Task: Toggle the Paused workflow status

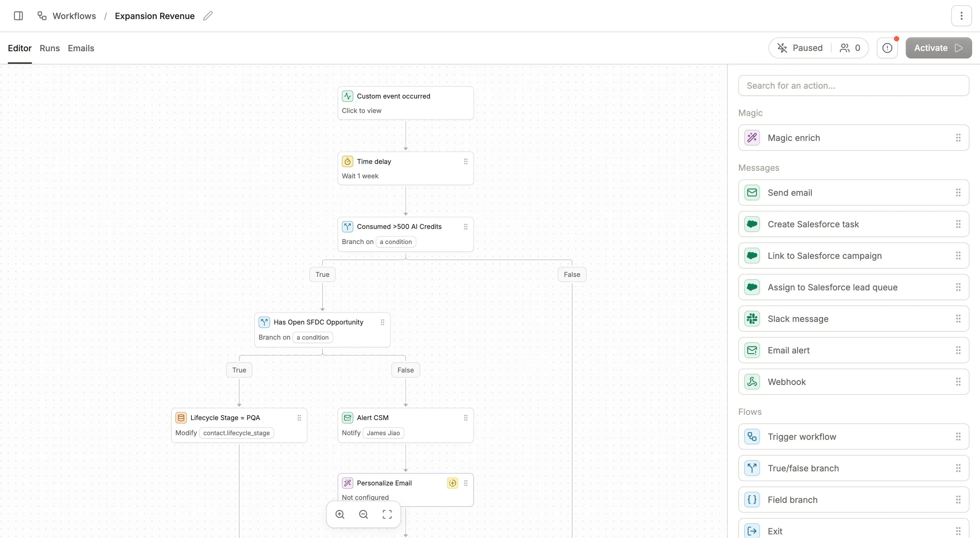Action: pyautogui.click(x=800, y=48)
